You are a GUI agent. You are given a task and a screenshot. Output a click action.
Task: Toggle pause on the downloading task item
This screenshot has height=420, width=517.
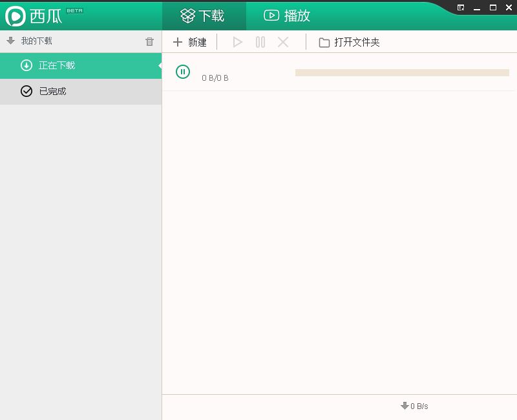tap(183, 72)
